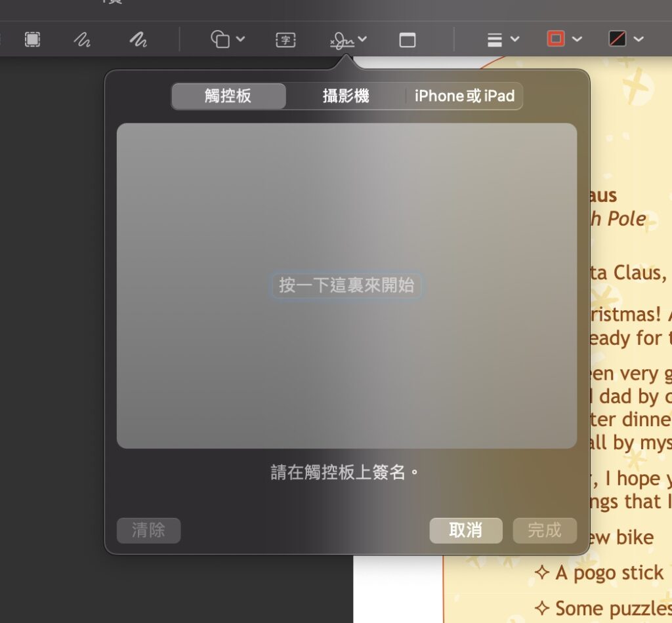The width and height of the screenshot is (672, 623).
Task: Insert a text box with Text tool
Action: click(285, 40)
